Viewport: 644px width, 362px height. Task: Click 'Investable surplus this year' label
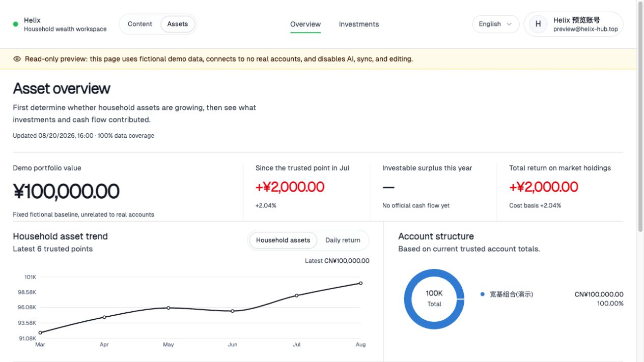pos(427,168)
